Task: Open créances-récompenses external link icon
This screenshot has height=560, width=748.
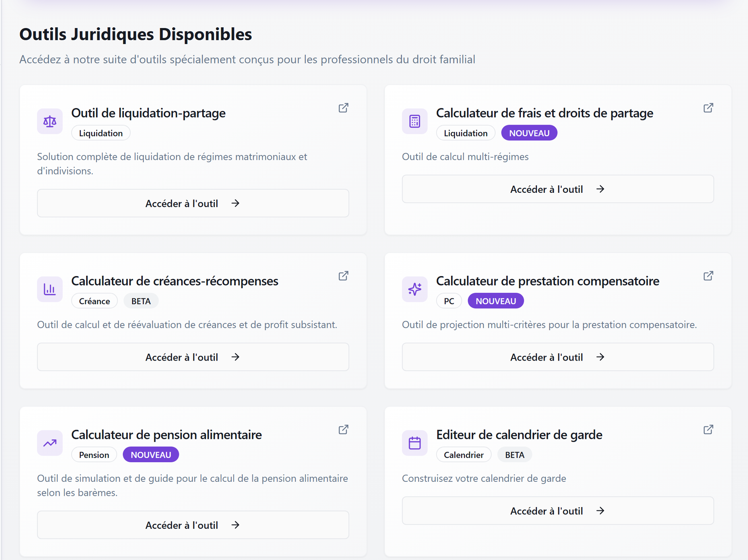Action: click(x=343, y=276)
